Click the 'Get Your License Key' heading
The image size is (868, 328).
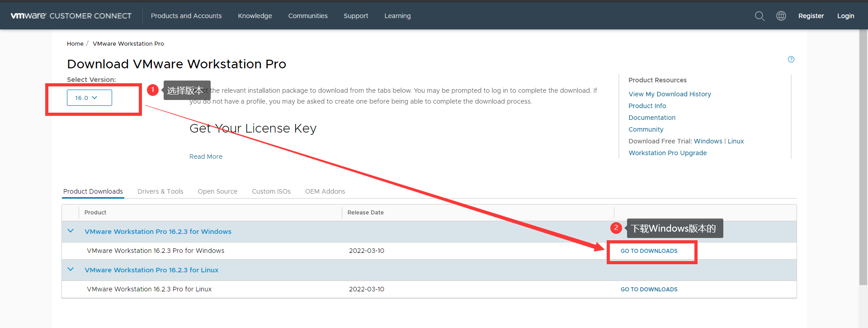(253, 128)
